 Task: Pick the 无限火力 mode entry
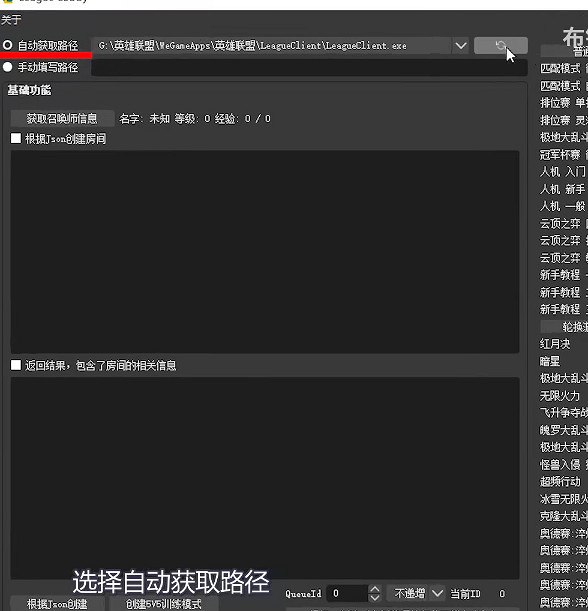(560, 396)
